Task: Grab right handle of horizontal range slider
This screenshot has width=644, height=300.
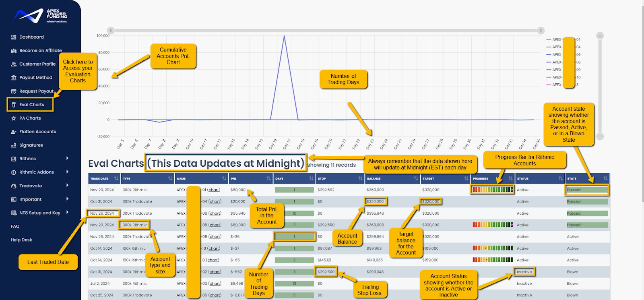Action: [541, 30]
